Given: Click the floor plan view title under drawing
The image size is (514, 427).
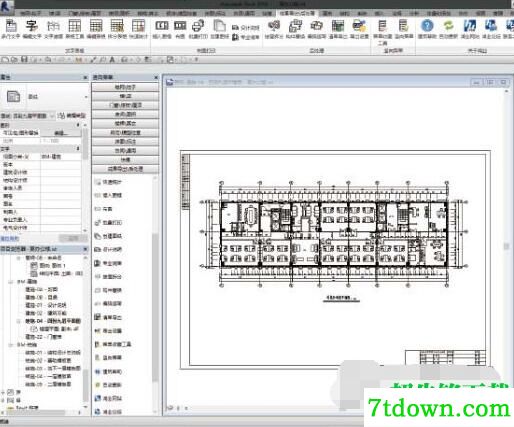Looking at the screenshot, I should [341, 298].
